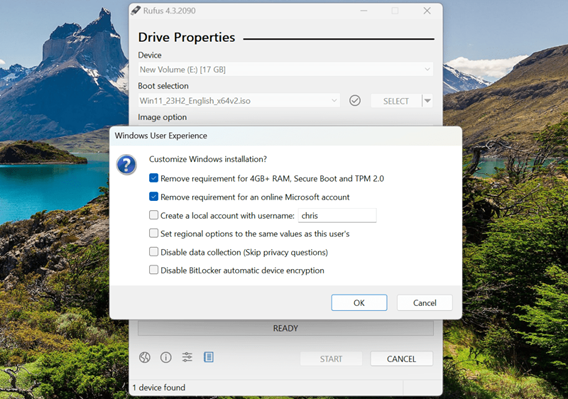Click the About info icon
The width and height of the screenshot is (568, 399).
point(166,358)
